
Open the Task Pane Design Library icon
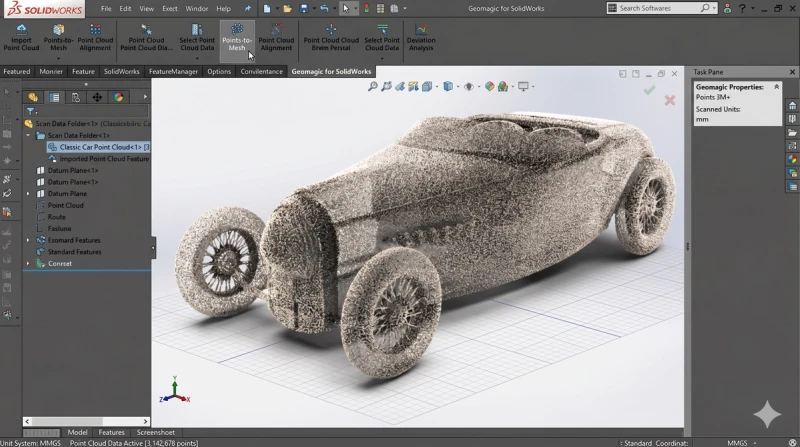pyautogui.click(x=792, y=119)
